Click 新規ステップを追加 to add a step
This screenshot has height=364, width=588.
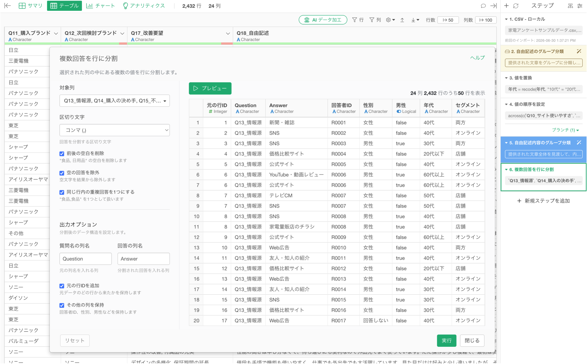tap(543, 201)
